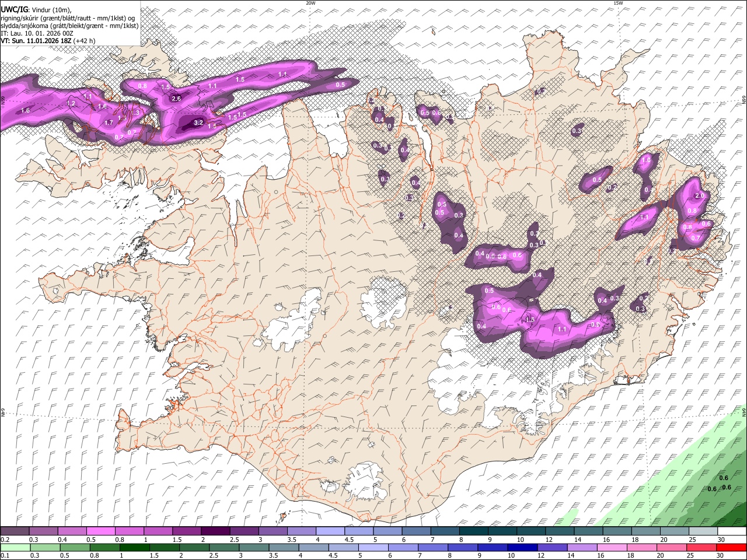Choose the bottom-row grey-green swatch starting at 3
Image resolution: width=747 pixels, height=560 pixels.
point(254,547)
